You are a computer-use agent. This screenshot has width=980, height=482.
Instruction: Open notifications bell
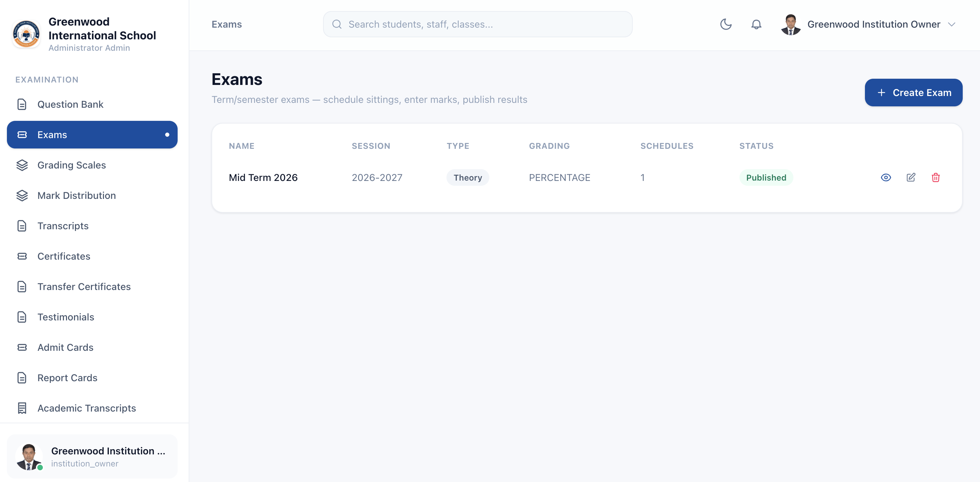[756, 24]
